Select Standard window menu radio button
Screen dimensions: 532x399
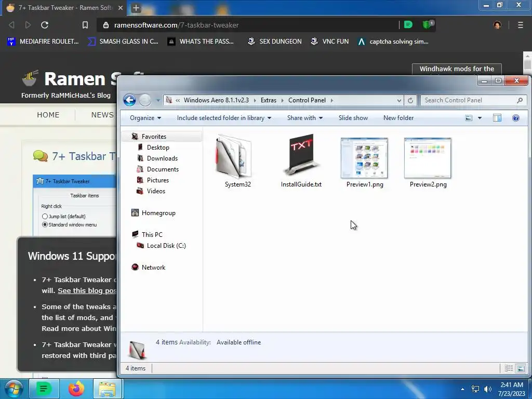45,224
